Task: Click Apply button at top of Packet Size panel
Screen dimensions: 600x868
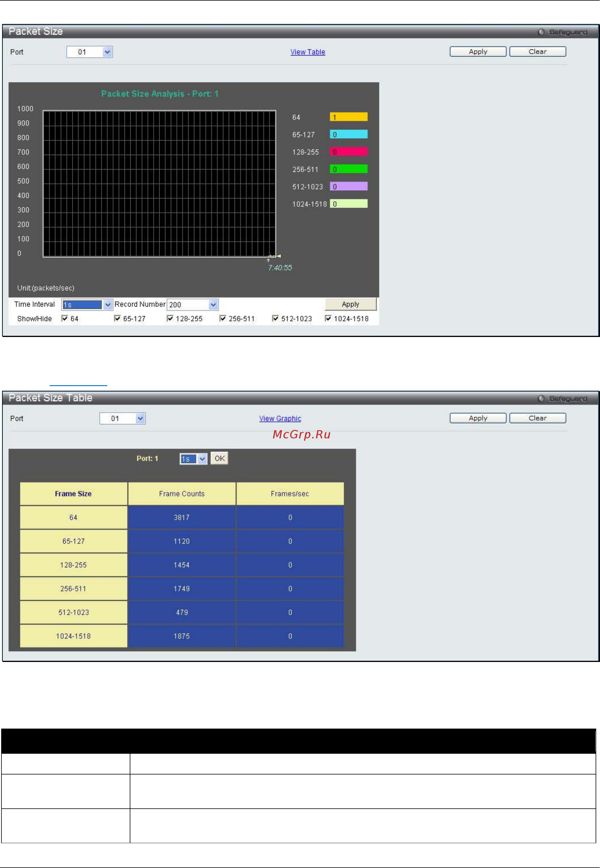Action: (x=478, y=51)
